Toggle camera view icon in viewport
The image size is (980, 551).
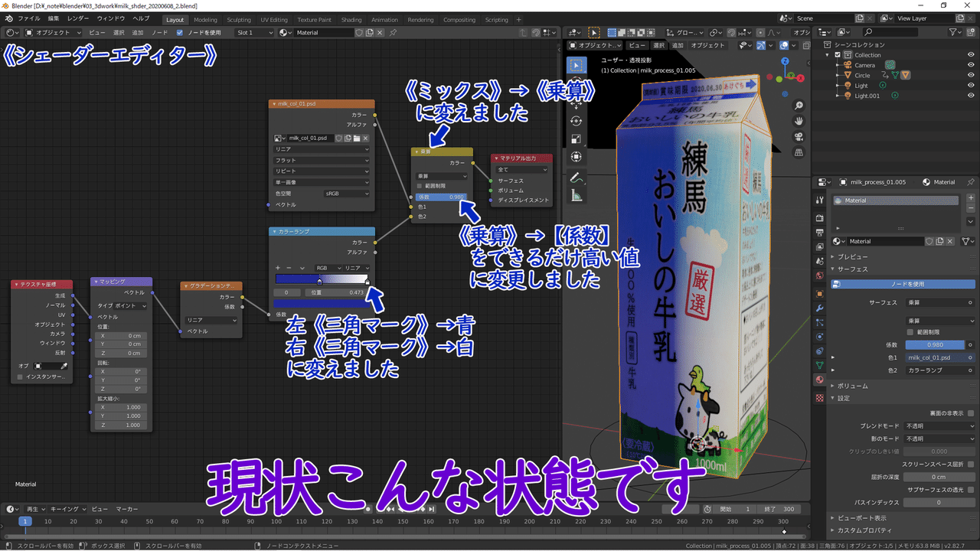tap(799, 137)
